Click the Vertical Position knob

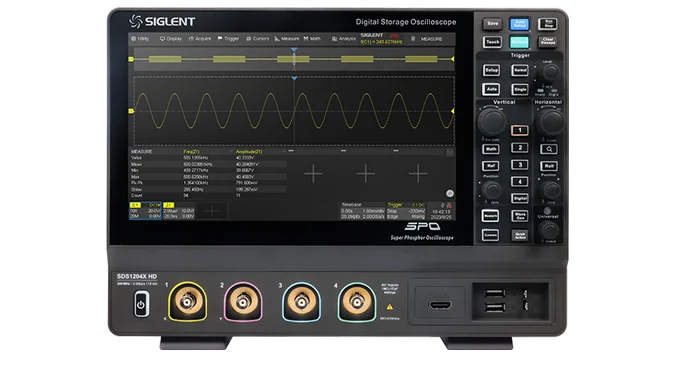tap(491, 190)
